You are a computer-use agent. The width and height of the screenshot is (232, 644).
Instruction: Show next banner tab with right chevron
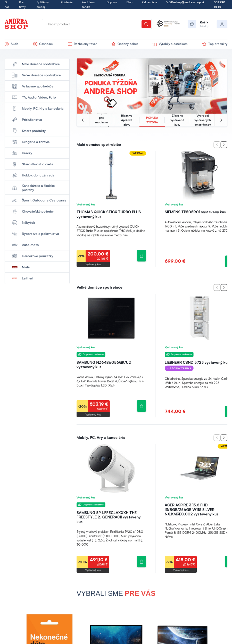(x=221, y=120)
